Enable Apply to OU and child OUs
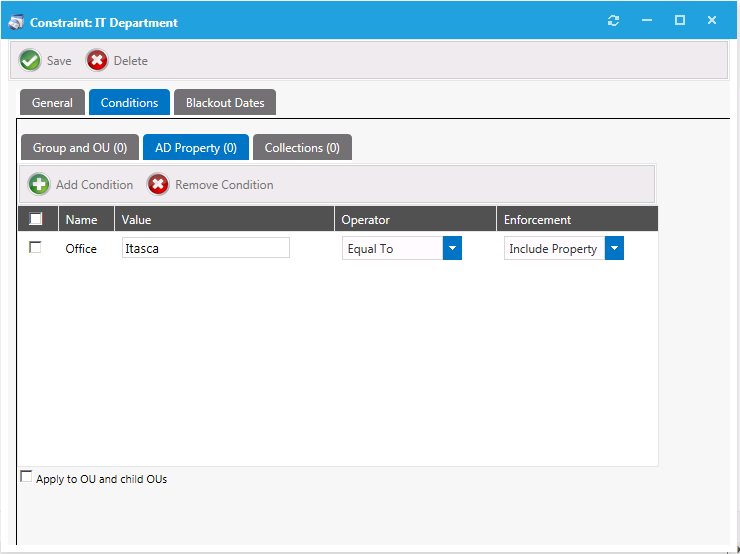The image size is (740, 554). 27,478
